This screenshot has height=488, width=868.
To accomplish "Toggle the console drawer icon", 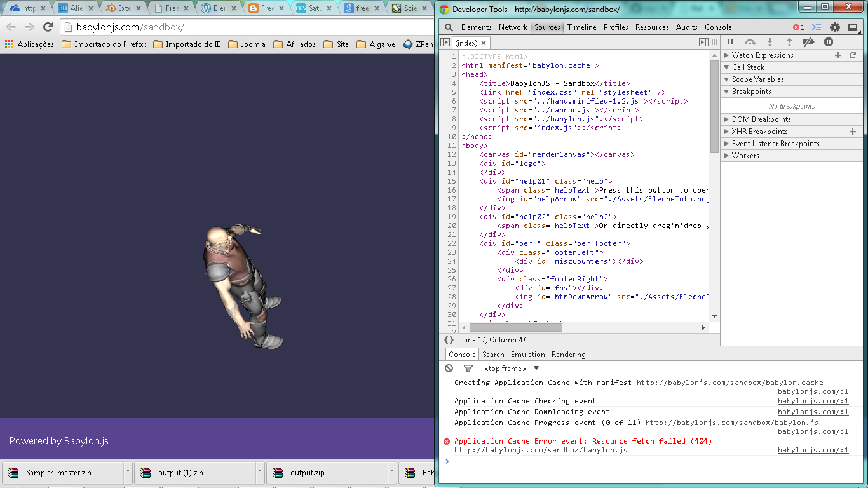I will (817, 27).
